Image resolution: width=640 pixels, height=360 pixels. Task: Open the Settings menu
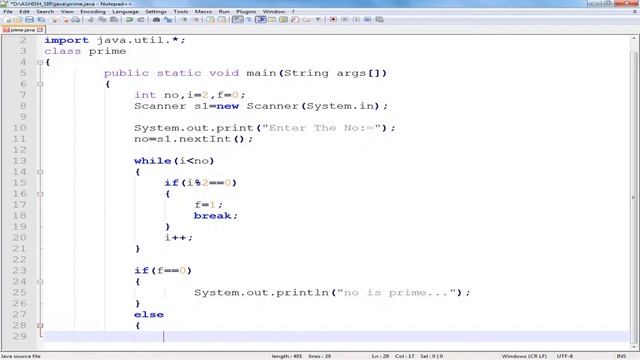coord(156,11)
